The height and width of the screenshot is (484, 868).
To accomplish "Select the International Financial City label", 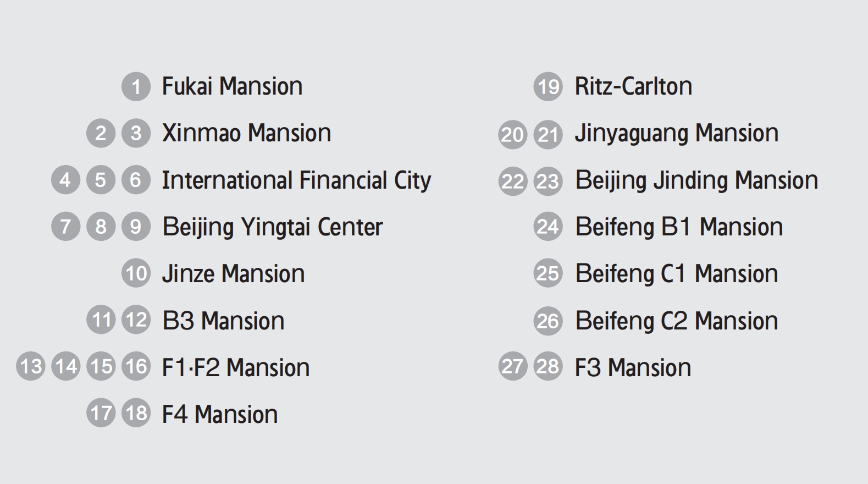I will click(296, 180).
